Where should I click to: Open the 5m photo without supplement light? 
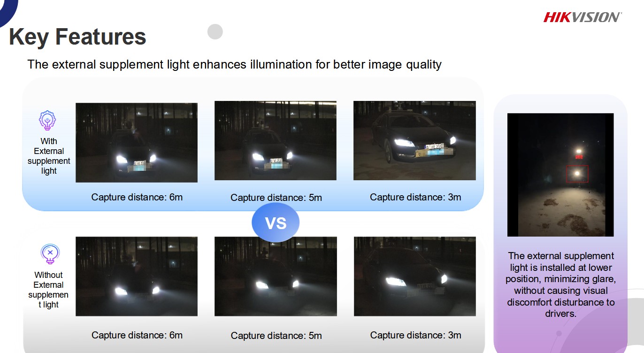click(x=276, y=276)
